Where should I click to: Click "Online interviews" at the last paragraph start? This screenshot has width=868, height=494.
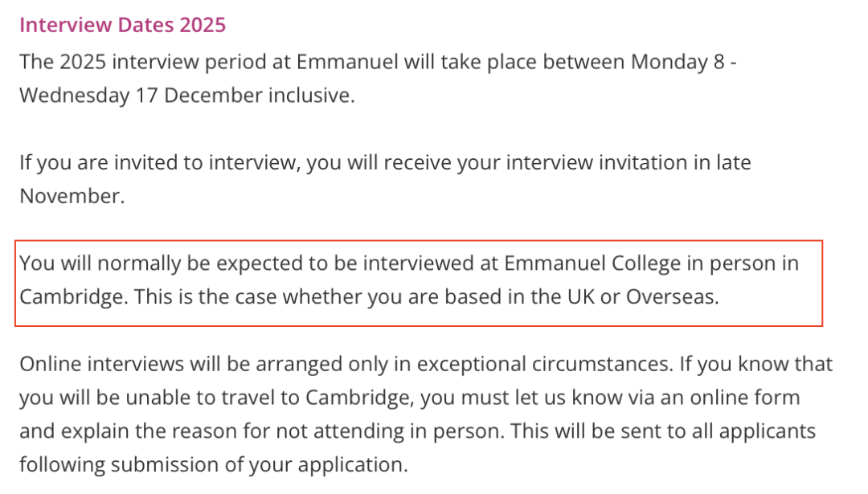click(x=100, y=364)
